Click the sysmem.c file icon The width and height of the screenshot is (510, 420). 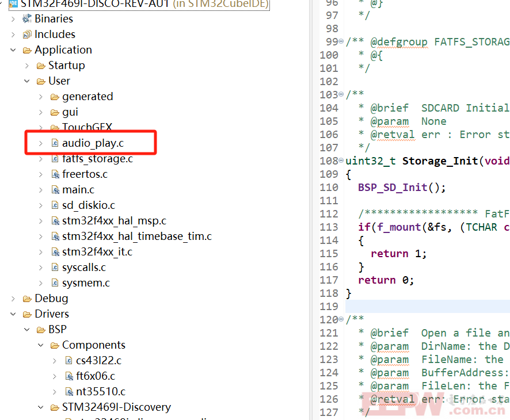55,283
